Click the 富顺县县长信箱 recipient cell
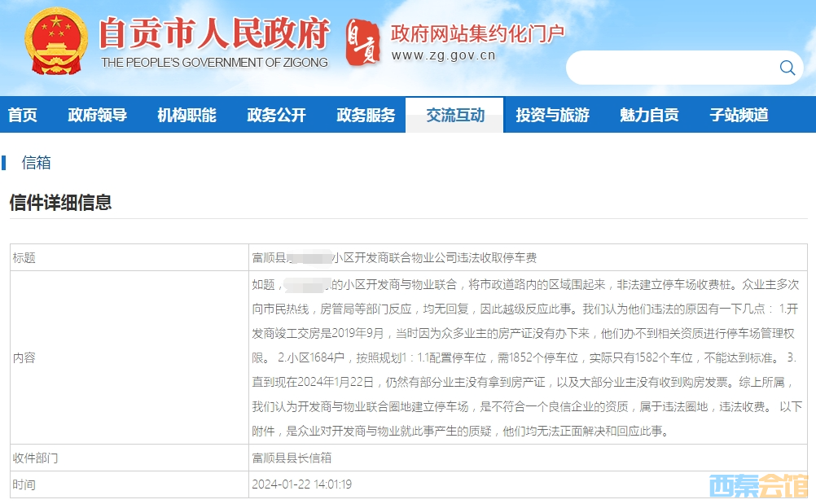This screenshot has width=816, height=504. point(292,458)
